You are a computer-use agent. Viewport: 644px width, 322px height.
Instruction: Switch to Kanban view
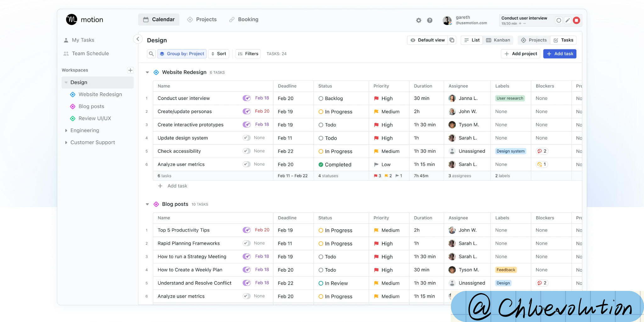click(x=498, y=40)
